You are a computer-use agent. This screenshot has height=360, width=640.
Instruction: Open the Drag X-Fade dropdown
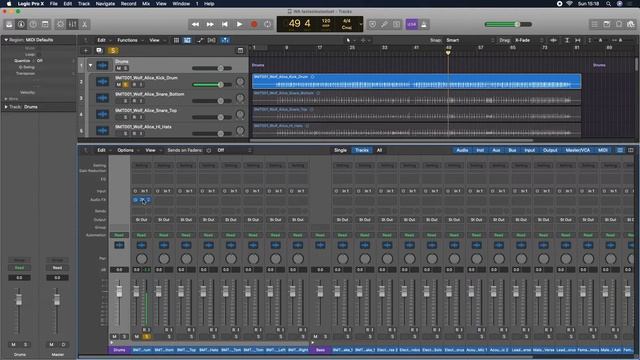[529, 40]
